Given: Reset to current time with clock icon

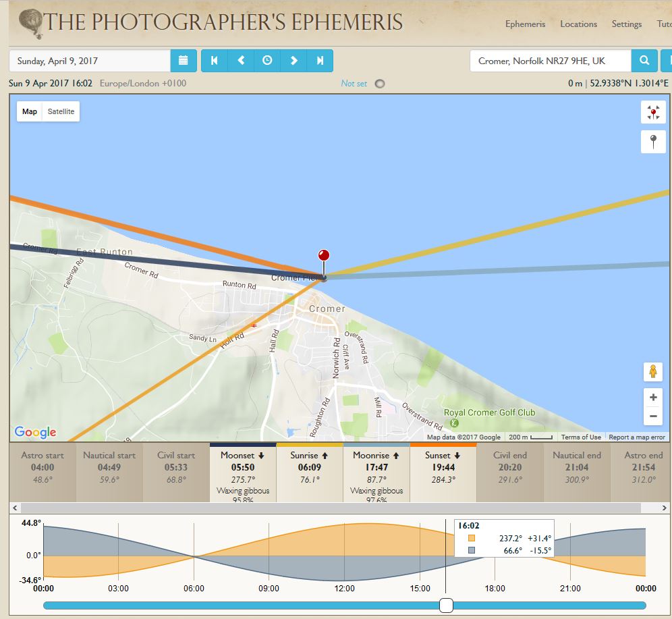Looking at the screenshot, I should click(x=267, y=61).
